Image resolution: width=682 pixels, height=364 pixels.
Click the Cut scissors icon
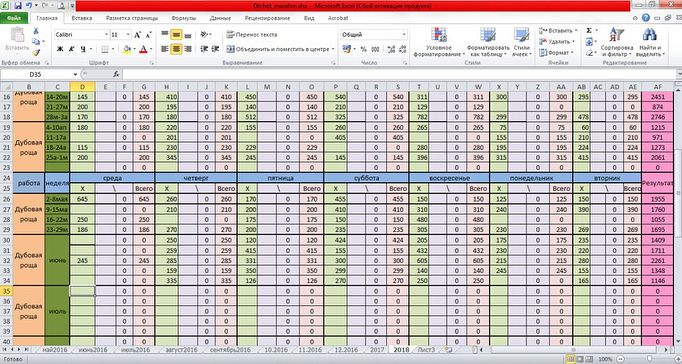[36, 31]
